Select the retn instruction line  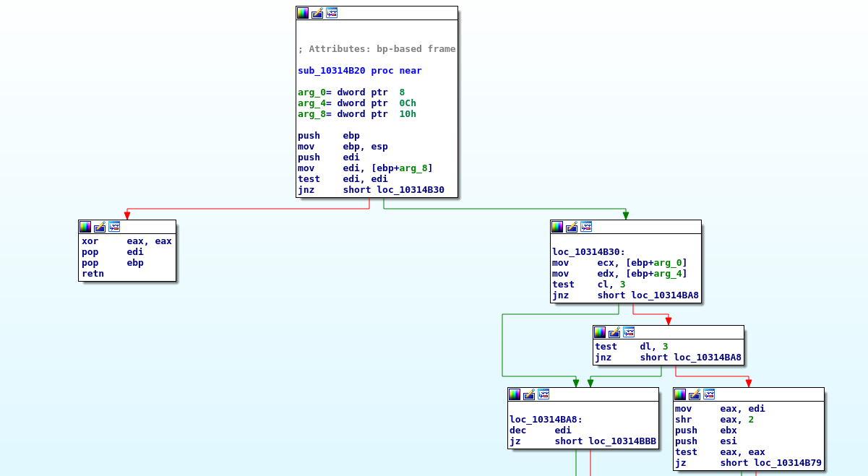tap(93, 274)
